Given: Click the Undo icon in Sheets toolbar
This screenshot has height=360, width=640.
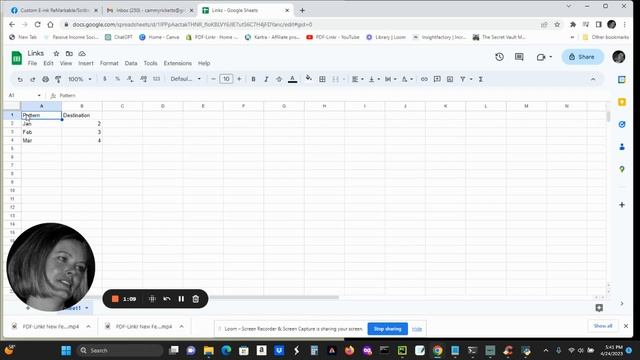Looking at the screenshot, I should [20, 79].
